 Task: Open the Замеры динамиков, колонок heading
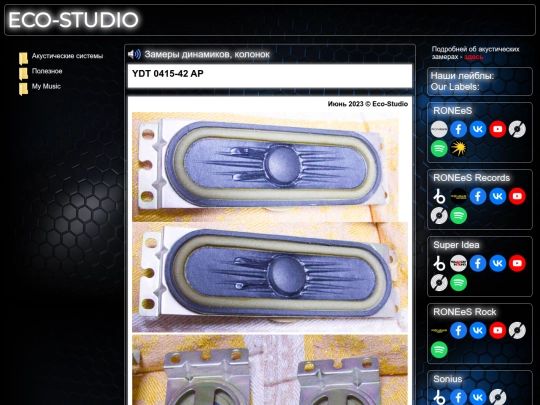(x=207, y=54)
